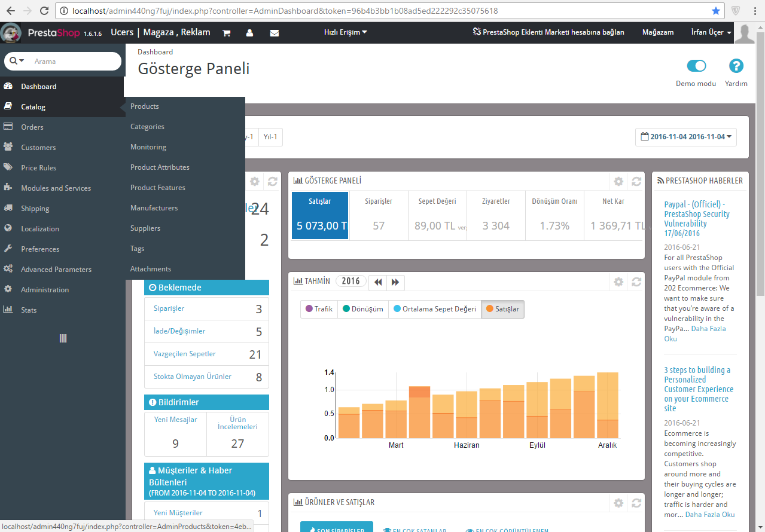765x532 pixels.
Task: Open the browser shield extension icon
Action: tap(735, 11)
